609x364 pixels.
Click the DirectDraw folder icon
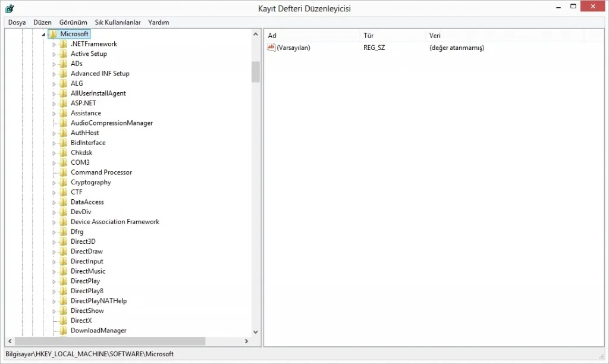coord(63,252)
